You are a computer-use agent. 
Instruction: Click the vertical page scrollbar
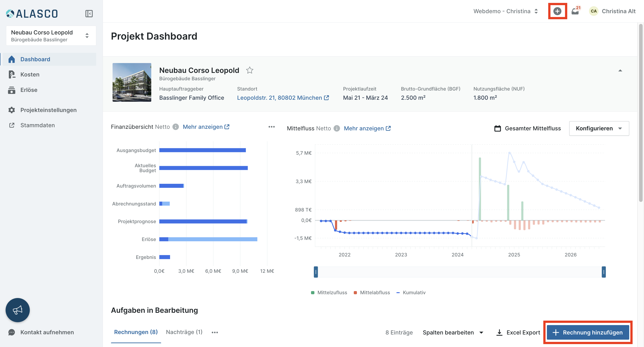pos(640,112)
